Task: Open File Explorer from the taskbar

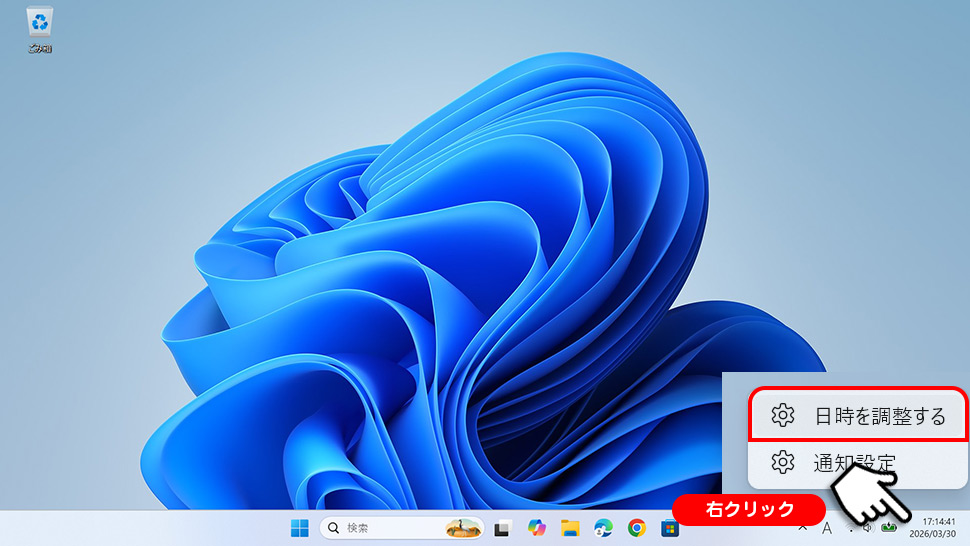Action: coord(570,528)
